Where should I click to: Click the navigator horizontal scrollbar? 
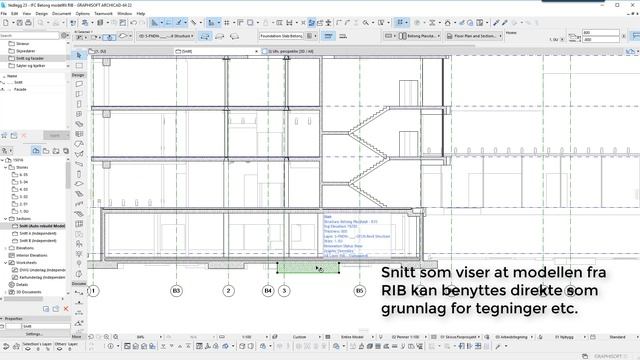24,299
